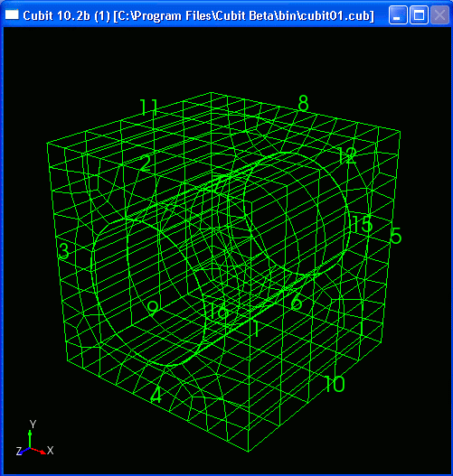The image size is (453, 476).
Task: Minimize the Cubit 10.2b window
Action: (x=398, y=14)
